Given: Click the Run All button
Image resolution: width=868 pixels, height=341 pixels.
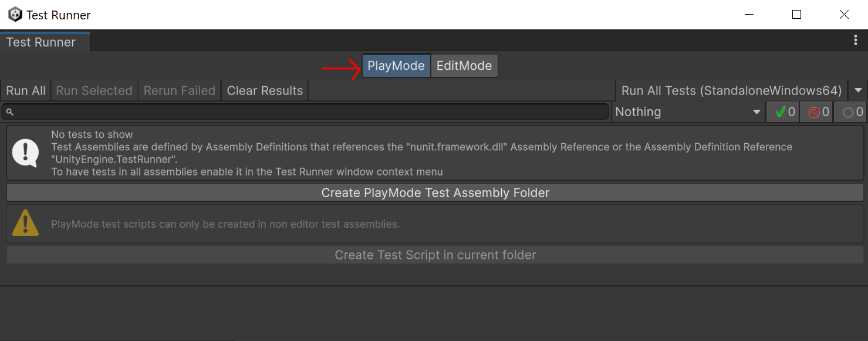Looking at the screenshot, I should [25, 90].
